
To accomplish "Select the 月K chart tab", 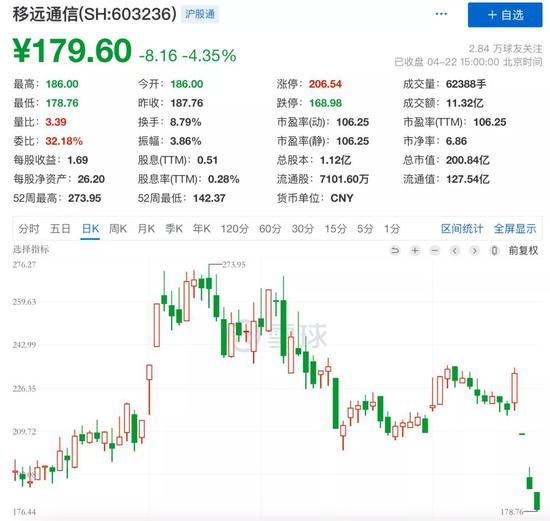I will tap(146, 229).
